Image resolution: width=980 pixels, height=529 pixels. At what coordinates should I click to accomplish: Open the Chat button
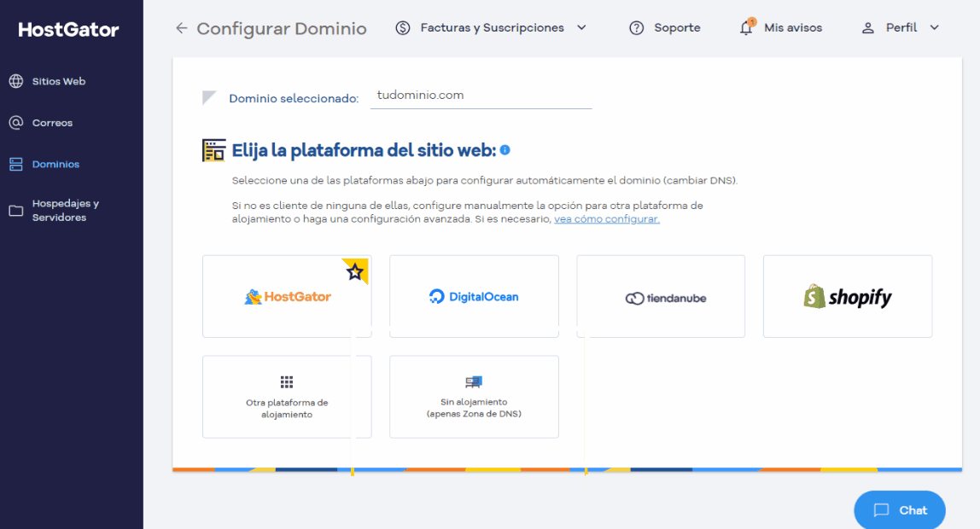[x=900, y=510]
